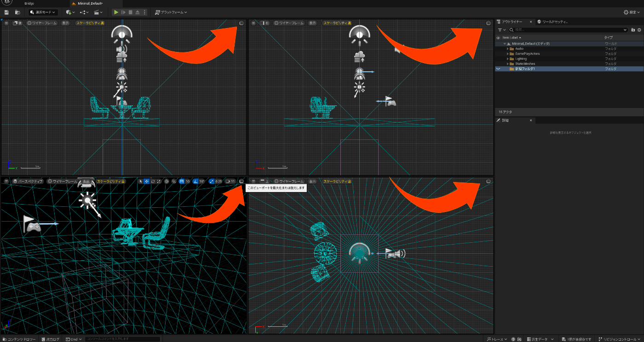This screenshot has width=644, height=342.
Task: Choose the rotate gizmo tool
Action: [153, 182]
